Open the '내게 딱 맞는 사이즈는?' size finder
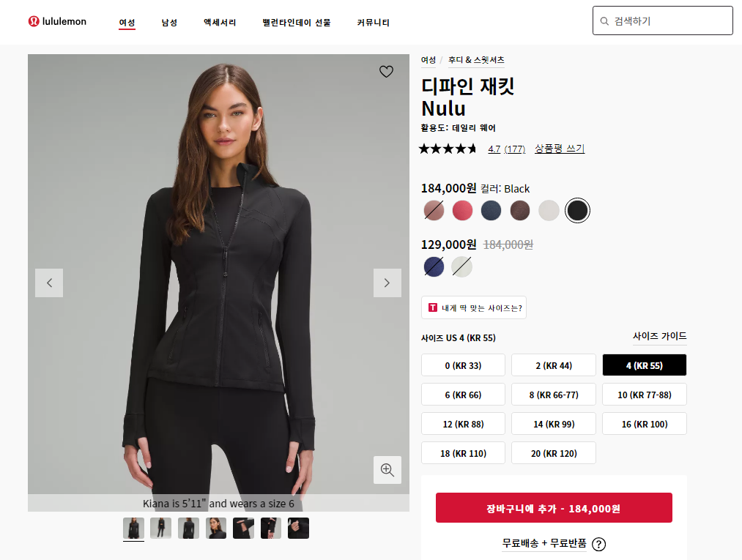742x560 pixels. tap(474, 308)
